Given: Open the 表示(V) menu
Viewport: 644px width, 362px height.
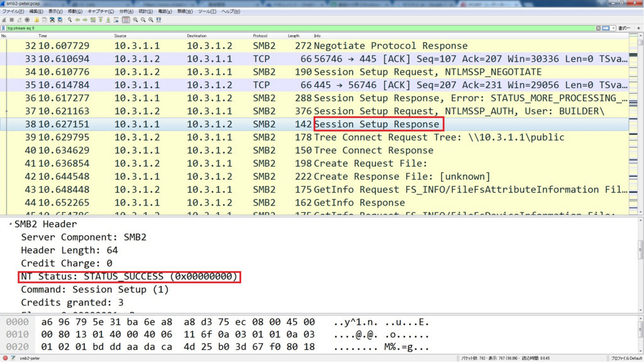Looking at the screenshot, I should point(55,11).
